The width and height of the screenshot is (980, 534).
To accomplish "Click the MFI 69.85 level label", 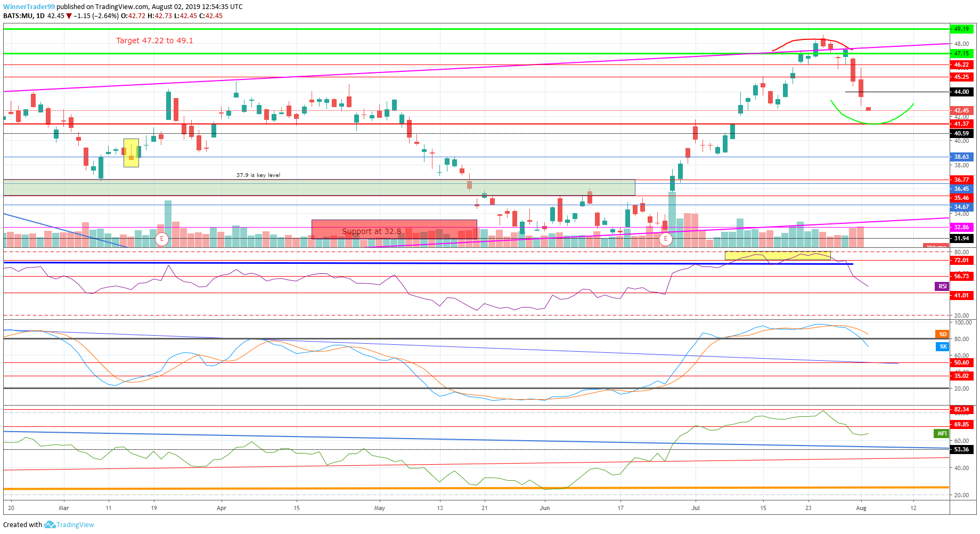I will click(961, 424).
